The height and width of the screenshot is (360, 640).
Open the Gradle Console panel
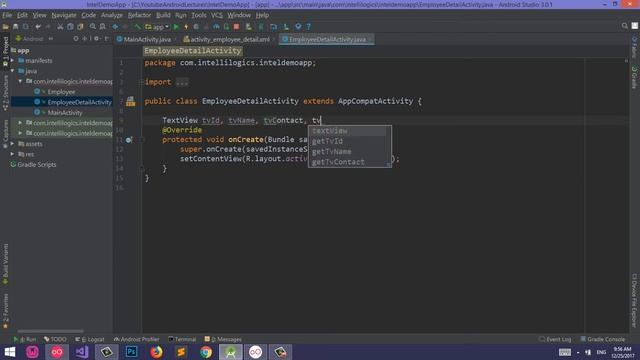(x=603, y=339)
